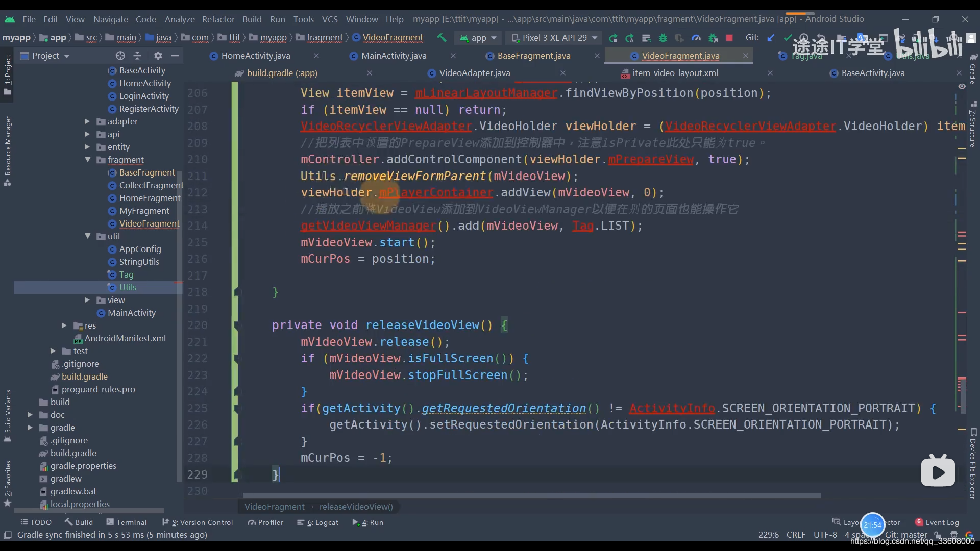This screenshot has height=551, width=980.
Task: Open the Project view type dropdown
Action: (45, 56)
